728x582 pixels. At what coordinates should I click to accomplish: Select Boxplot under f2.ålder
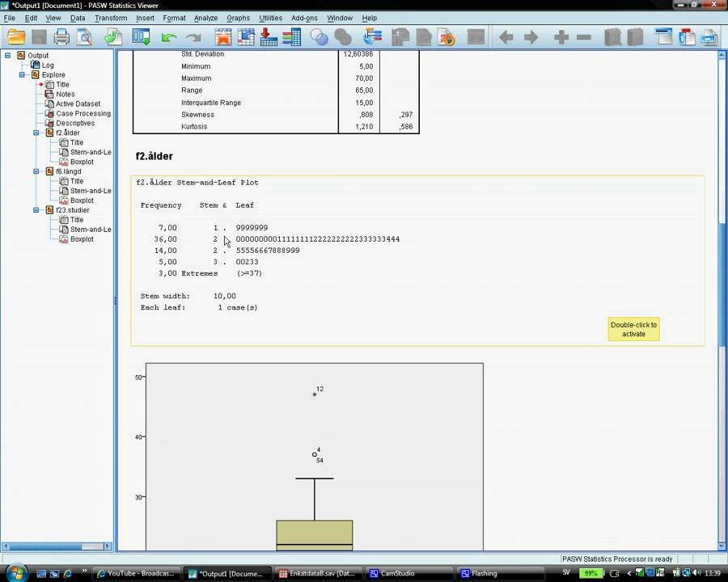click(82, 162)
